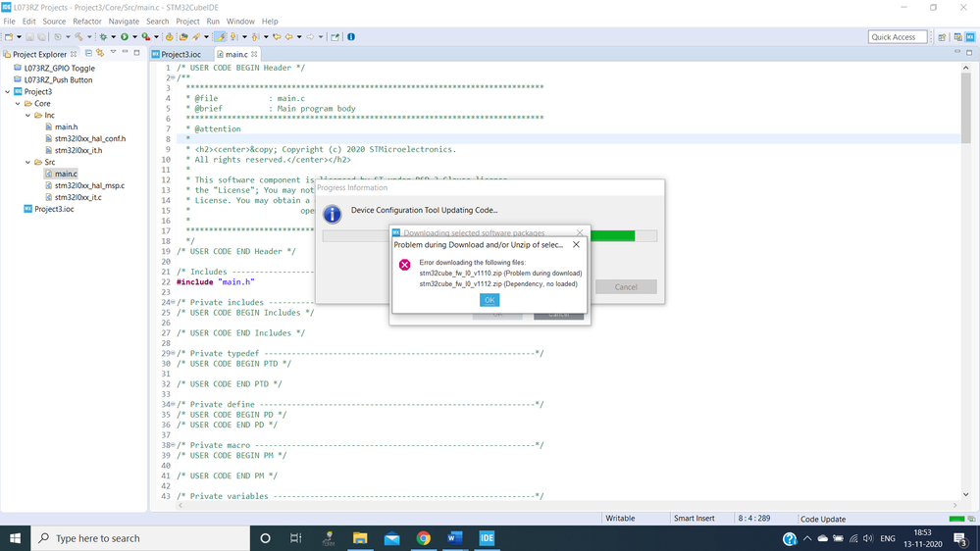The height and width of the screenshot is (551, 980).
Task: Open the Project Explorer view menu triangle
Action: tap(113, 53)
